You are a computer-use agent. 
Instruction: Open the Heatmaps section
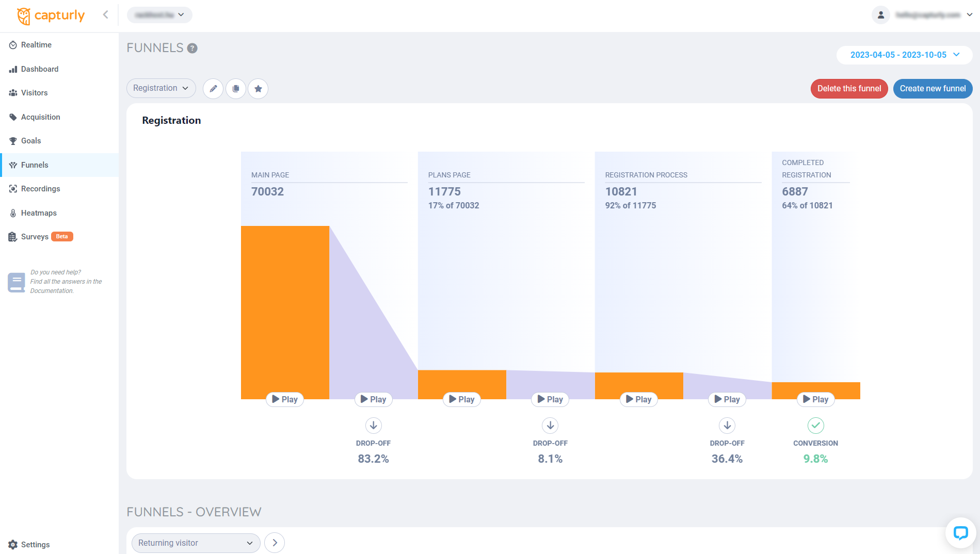pyautogui.click(x=39, y=213)
